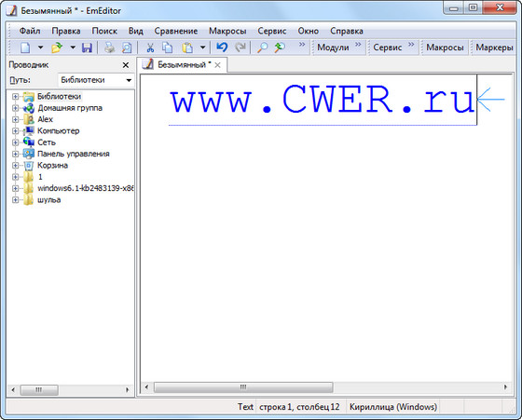The width and height of the screenshot is (522, 420).
Task: Expand the Компьютер tree node
Action: 15,131
